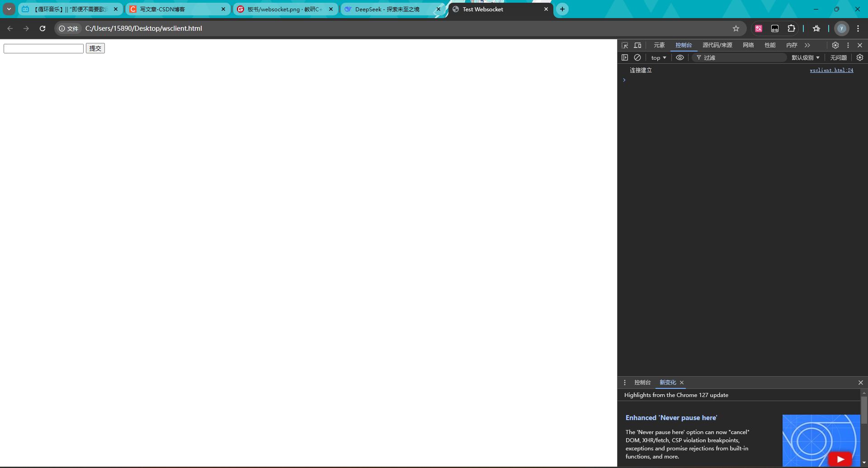This screenshot has width=868, height=468.
Task: Reload the current page
Action: tap(42, 28)
